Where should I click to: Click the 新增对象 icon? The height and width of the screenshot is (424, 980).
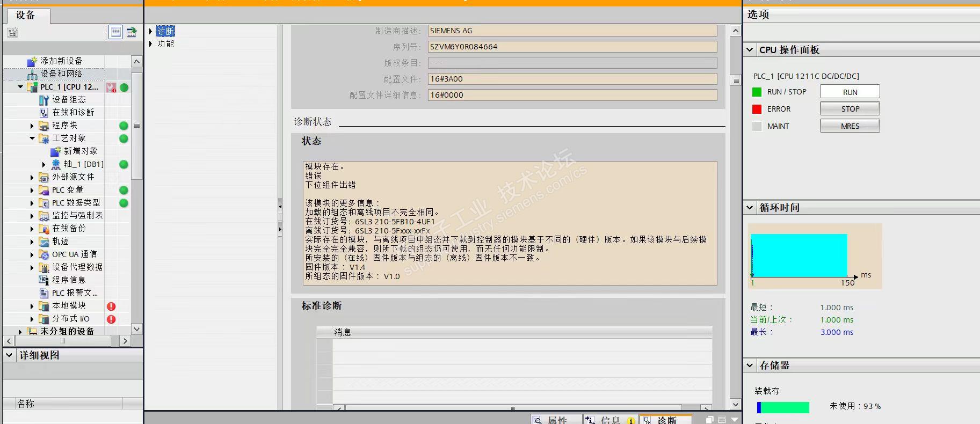click(x=56, y=151)
